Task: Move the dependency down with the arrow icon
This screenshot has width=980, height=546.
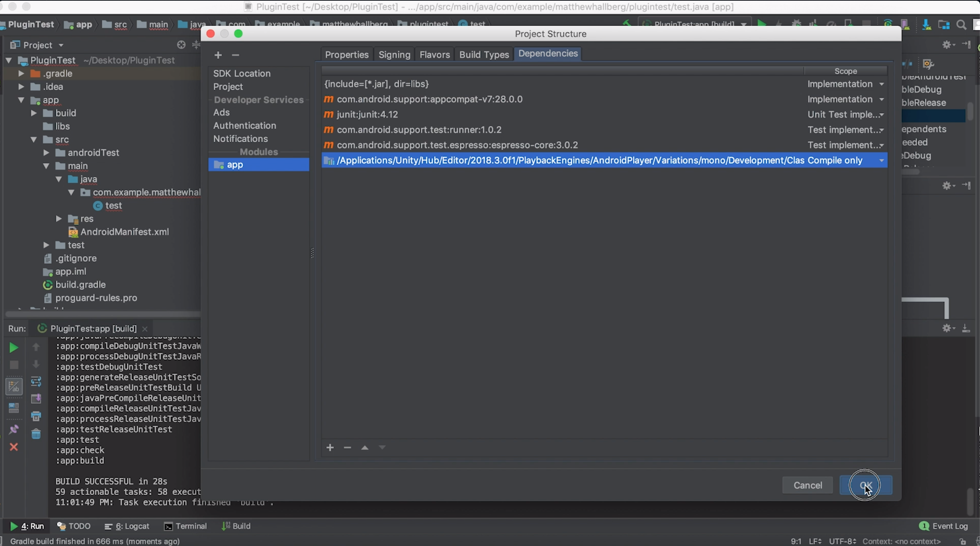Action: pos(382,447)
